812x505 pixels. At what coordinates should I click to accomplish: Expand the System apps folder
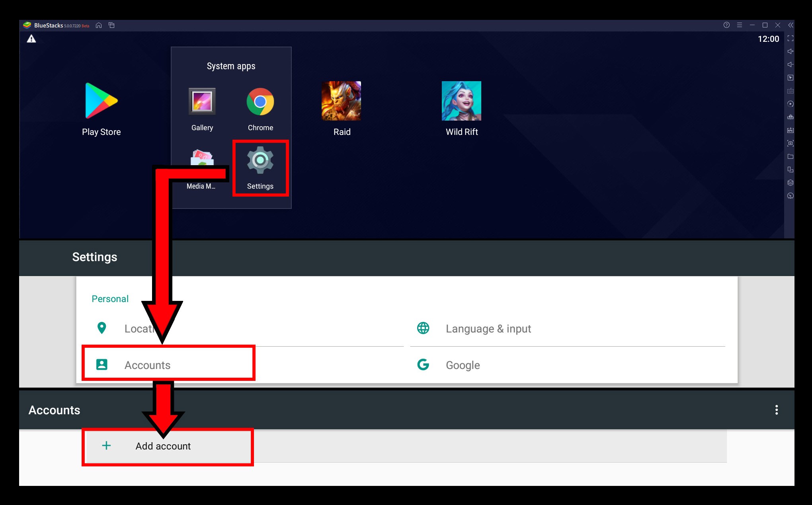pos(232,66)
